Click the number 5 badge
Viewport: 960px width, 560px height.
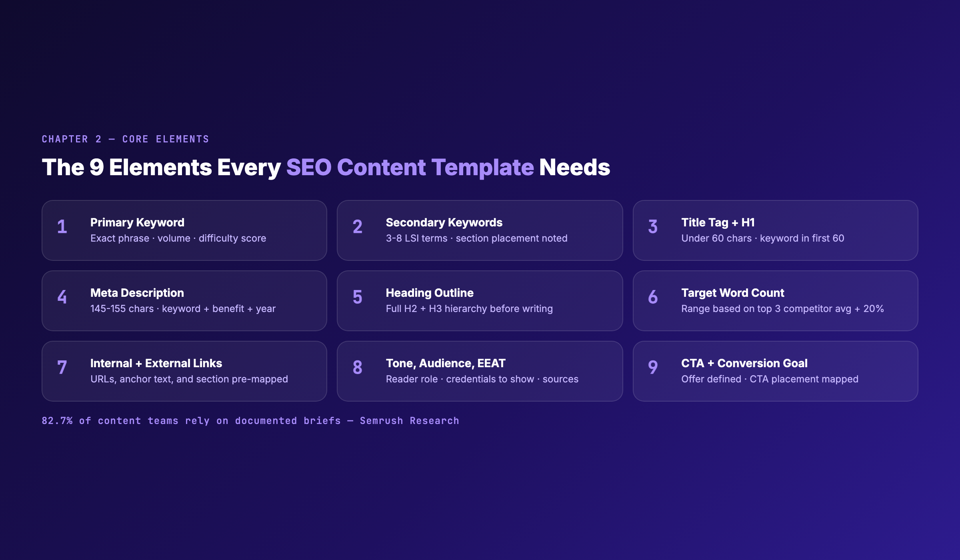tap(358, 297)
